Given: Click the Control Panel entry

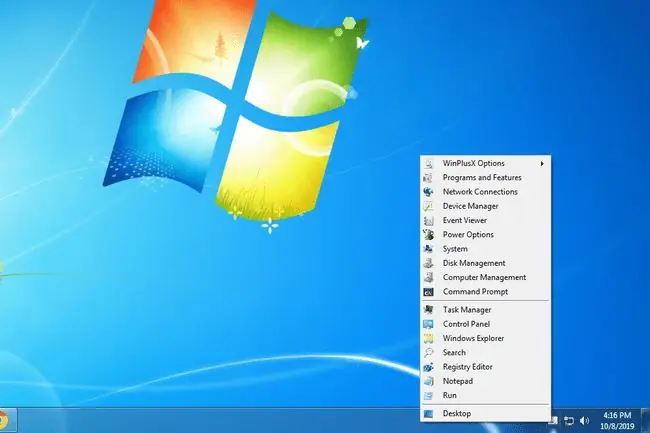Looking at the screenshot, I should tap(485, 324).
